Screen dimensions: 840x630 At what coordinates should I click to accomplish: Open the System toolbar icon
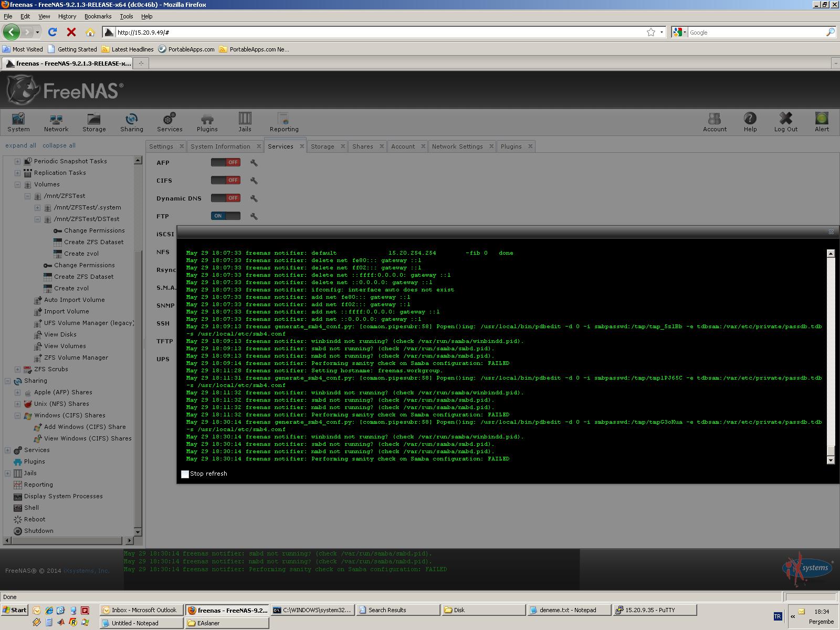pos(18,122)
